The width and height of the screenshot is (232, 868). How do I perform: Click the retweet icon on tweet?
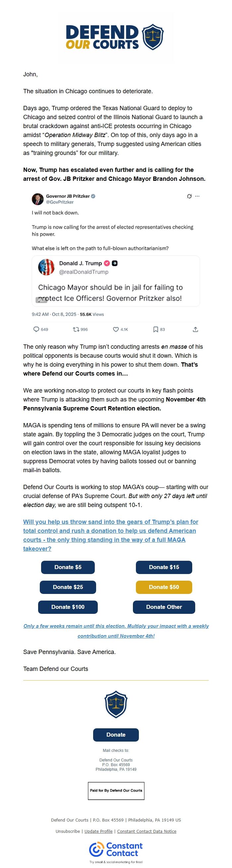coord(77,329)
